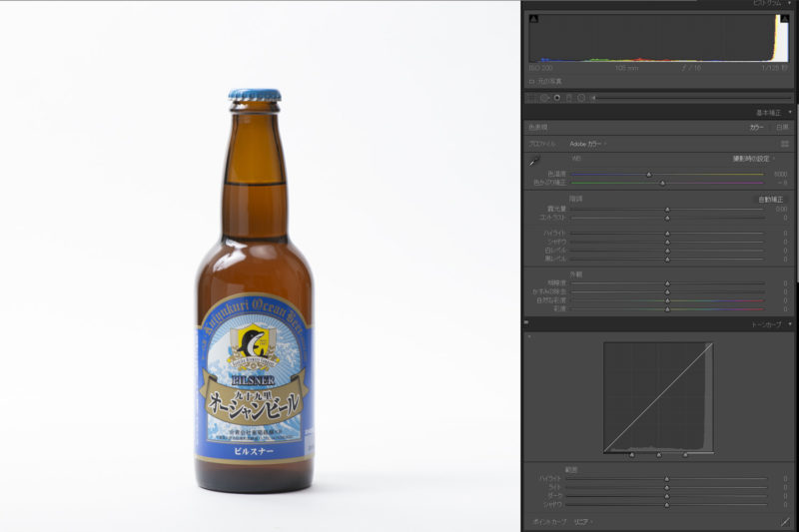Click the exposure value 0.00 field
Viewport: 799px width, 532px height.
[781, 210]
